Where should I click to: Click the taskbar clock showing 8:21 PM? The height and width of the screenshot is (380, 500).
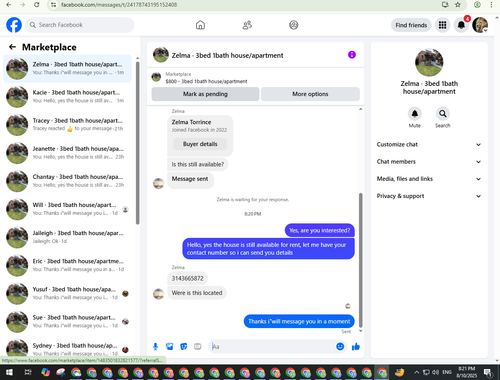coord(467,372)
